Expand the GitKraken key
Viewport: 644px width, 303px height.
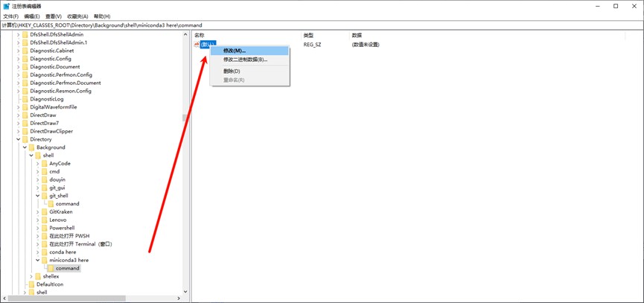coord(38,212)
